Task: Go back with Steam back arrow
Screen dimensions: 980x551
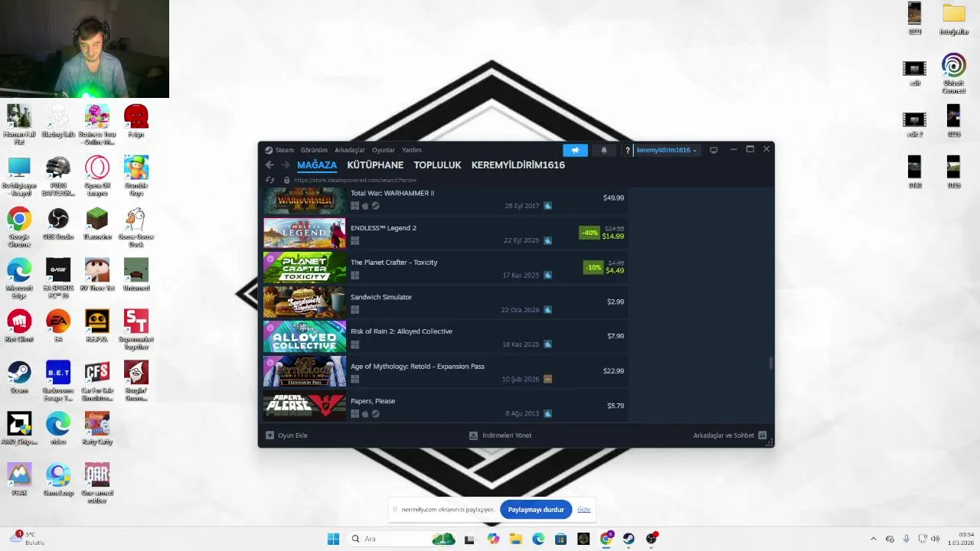Action: (x=269, y=165)
